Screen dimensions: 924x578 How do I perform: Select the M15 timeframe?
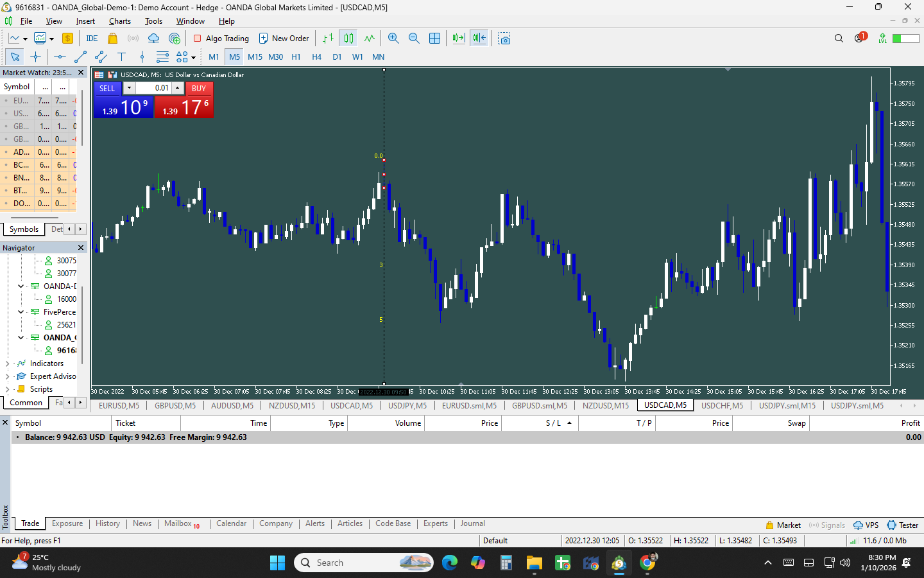click(255, 57)
